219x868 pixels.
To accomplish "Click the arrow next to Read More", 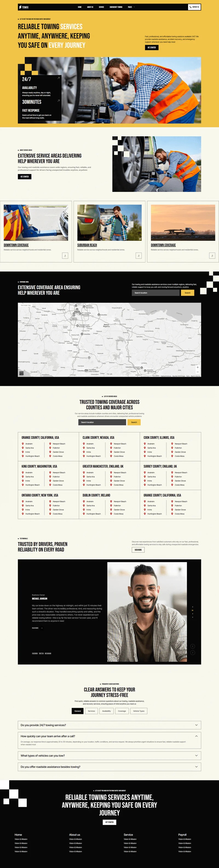I will coord(42,628).
